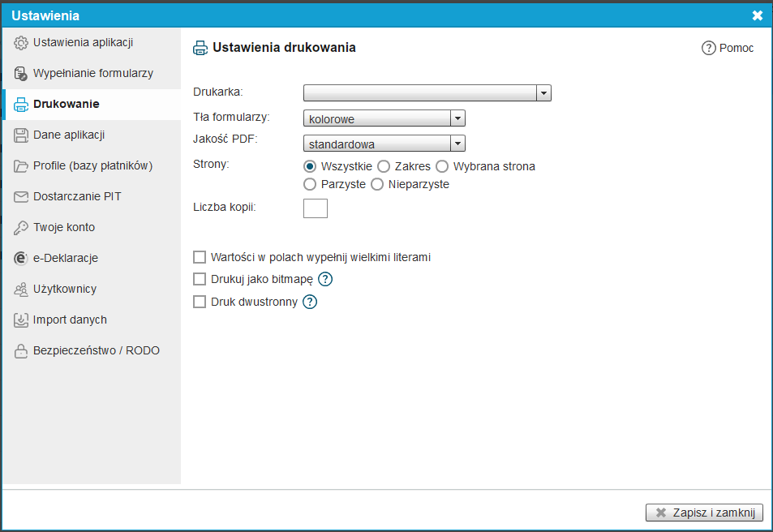The image size is (773, 532).
Task: Click help icon next to Druk dwustronny
Action: [x=310, y=302]
